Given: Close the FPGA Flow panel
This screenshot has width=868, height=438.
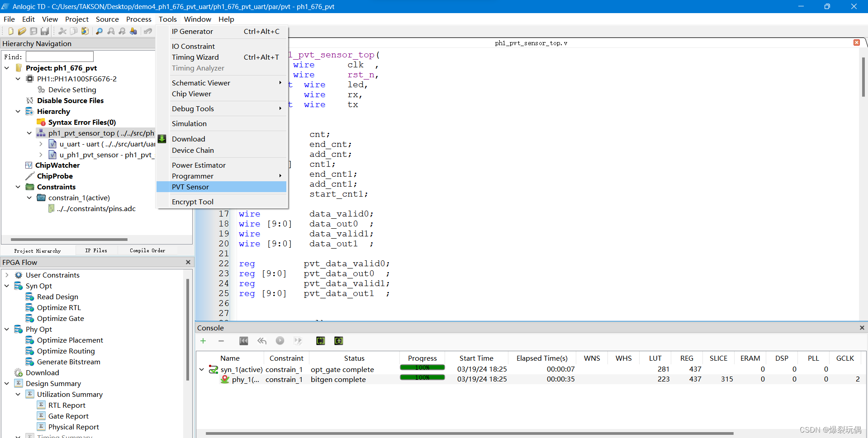Looking at the screenshot, I should [188, 262].
